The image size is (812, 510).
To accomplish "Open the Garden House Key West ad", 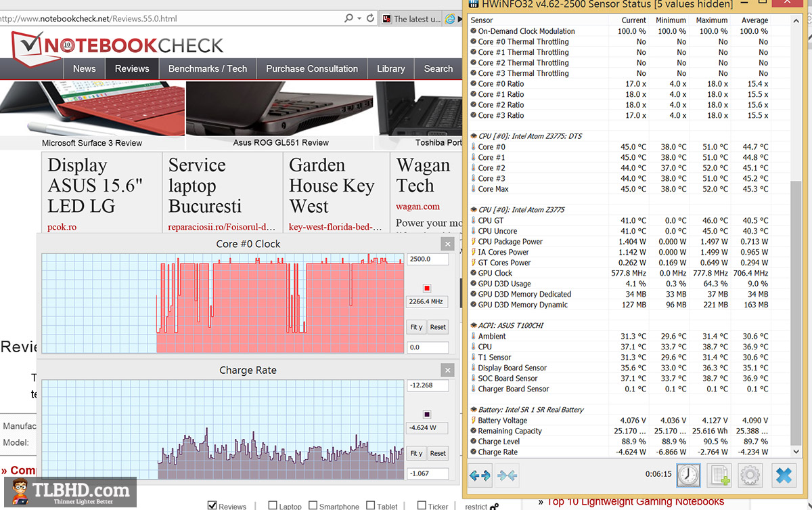I will click(x=332, y=186).
